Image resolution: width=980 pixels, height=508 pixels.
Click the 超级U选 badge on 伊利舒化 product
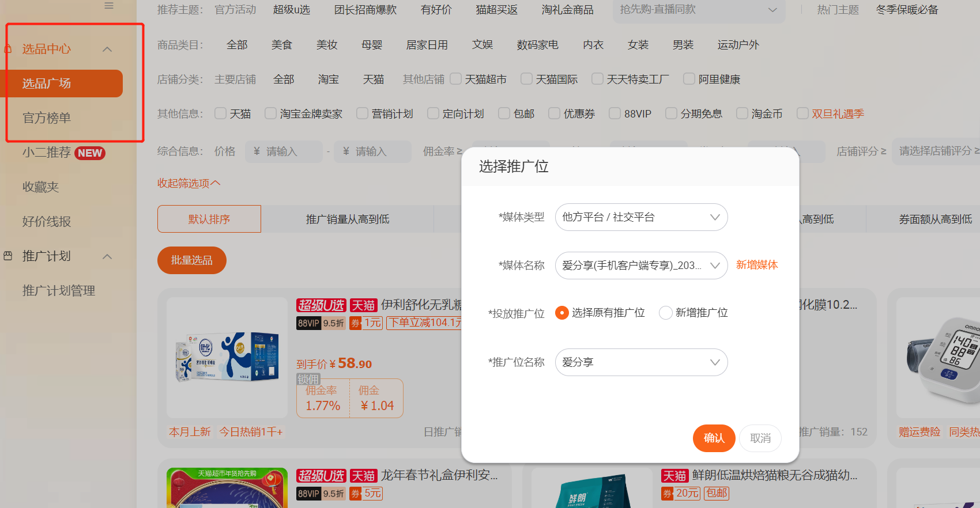[321, 305]
